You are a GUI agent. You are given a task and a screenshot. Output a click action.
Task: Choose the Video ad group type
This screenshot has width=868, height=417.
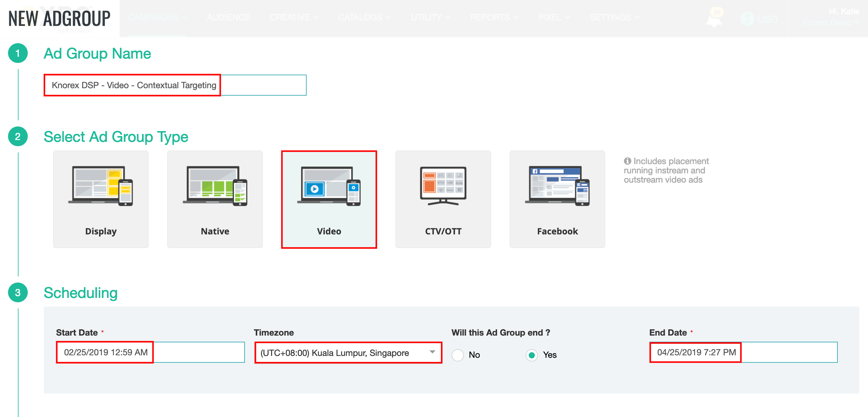(x=329, y=200)
